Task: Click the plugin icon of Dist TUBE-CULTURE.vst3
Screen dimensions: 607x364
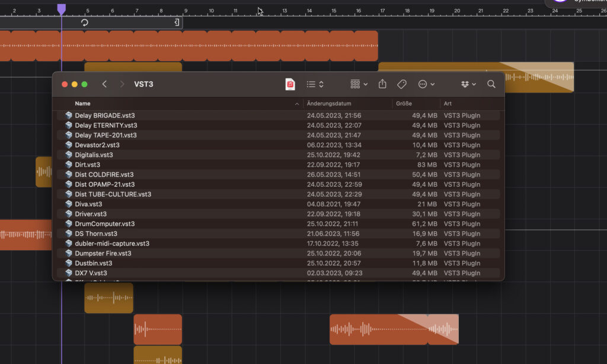Action: coord(69,194)
